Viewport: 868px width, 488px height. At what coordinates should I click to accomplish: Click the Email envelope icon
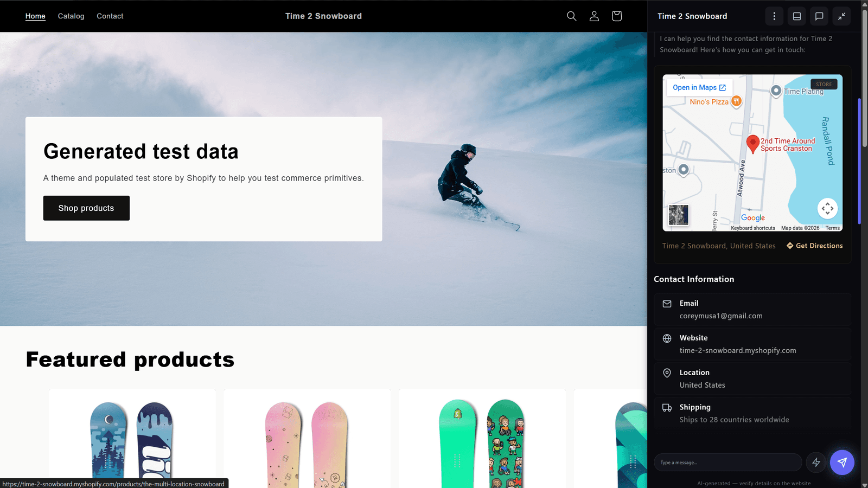coord(667,304)
